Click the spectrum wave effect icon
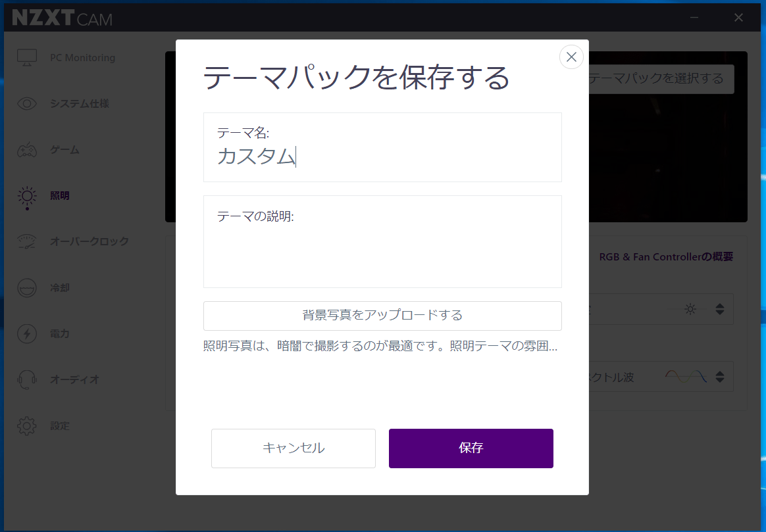Image resolution: width=766 pixels, height=532 pixels. tap(686, 376)
